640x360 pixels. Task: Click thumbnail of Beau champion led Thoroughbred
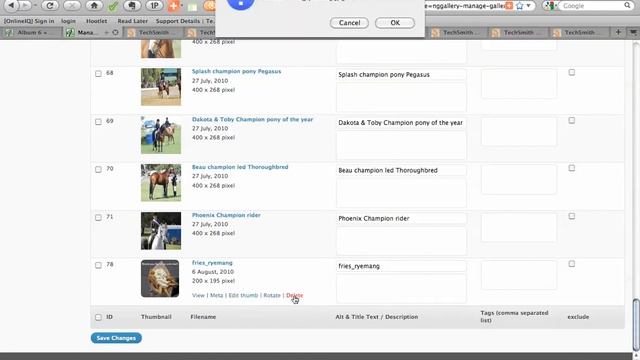click(x=161, y=182)
